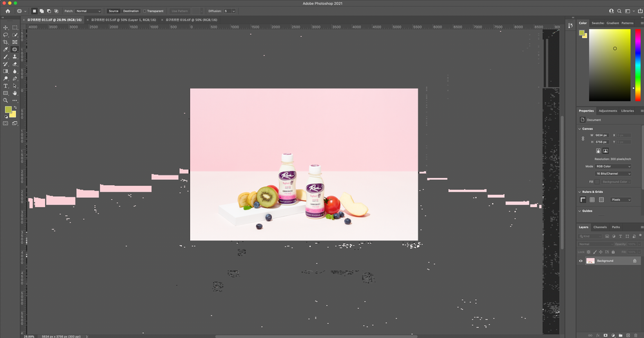Image resolution: width=644 pixels, height=338 pixels.
Task: Select the Quick Selection tool
Action: point(15,35)
